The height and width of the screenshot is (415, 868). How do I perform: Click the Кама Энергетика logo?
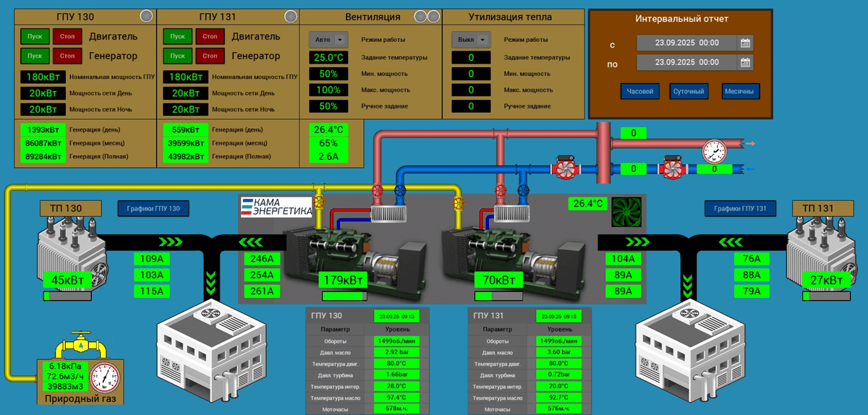[276, 207]
